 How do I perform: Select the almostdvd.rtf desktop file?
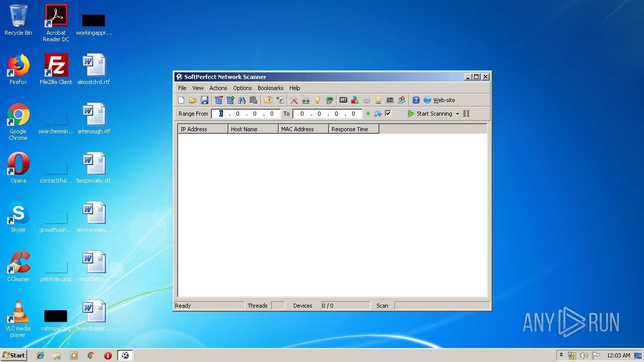94,69
